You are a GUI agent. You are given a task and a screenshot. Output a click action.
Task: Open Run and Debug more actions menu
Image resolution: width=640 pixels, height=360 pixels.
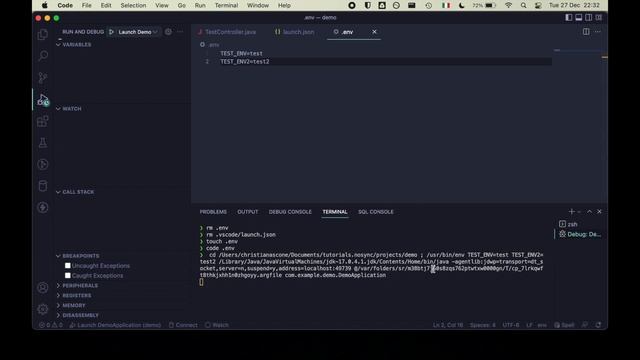(x=180, y=31)
